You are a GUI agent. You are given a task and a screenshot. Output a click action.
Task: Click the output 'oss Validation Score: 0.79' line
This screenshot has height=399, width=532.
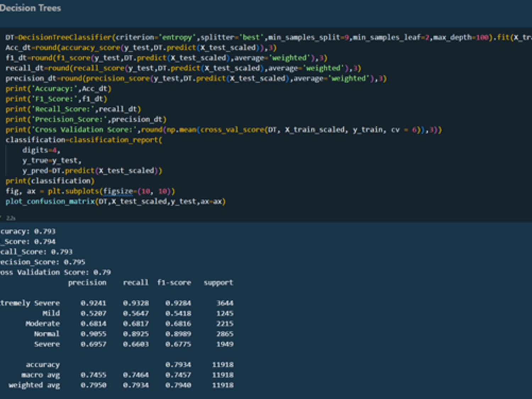pyautogui.click(x=55, y=272)
